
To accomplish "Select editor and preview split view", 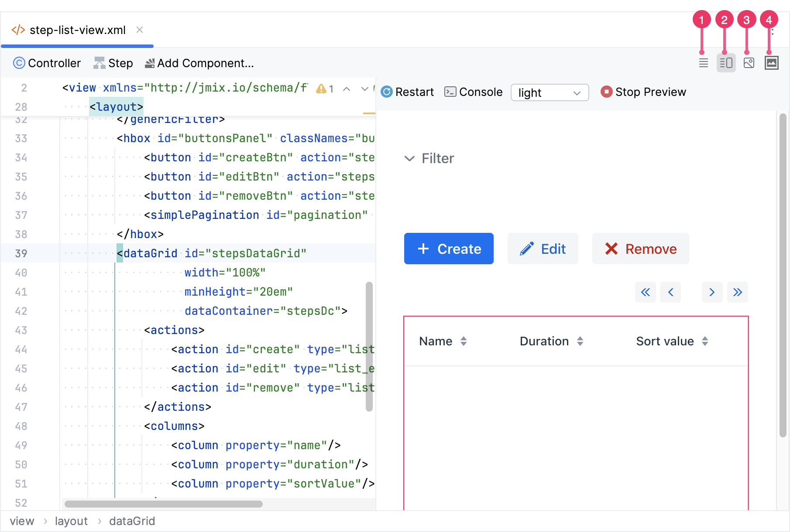I will coord(726,63).
